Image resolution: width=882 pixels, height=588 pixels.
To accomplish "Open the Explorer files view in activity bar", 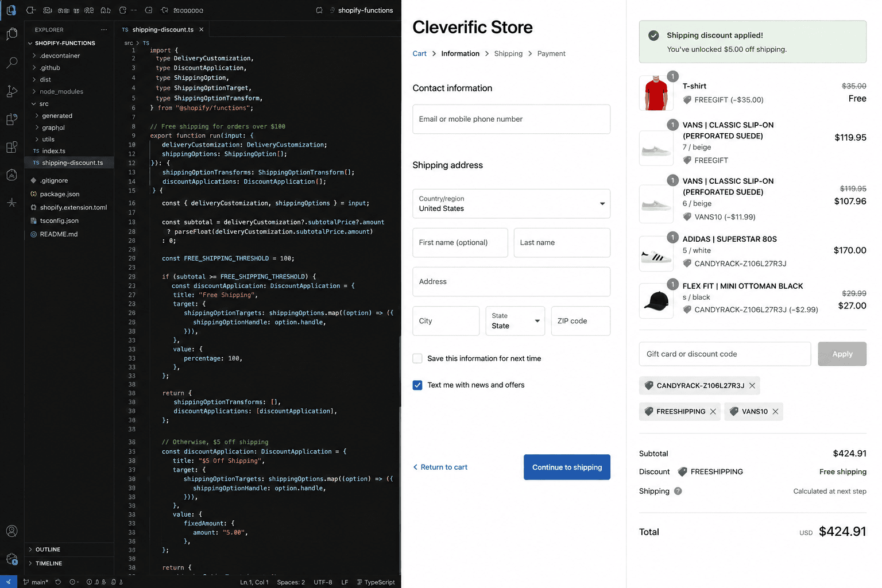I will tap(11, 34).
